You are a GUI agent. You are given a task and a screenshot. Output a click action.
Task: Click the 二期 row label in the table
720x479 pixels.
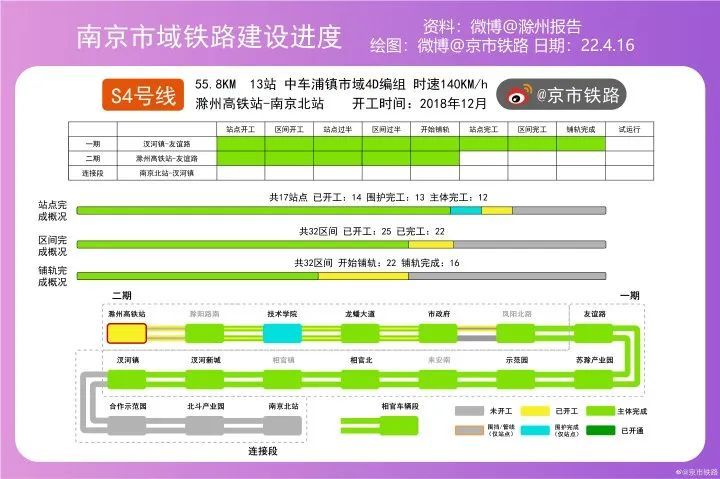click(x=93, y=158)
